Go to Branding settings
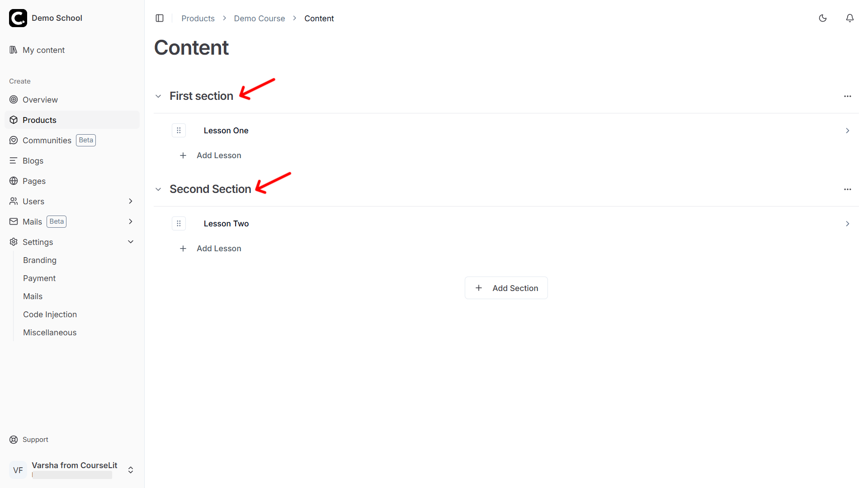This screenshot has height=488, width=868. pos(40,260)
